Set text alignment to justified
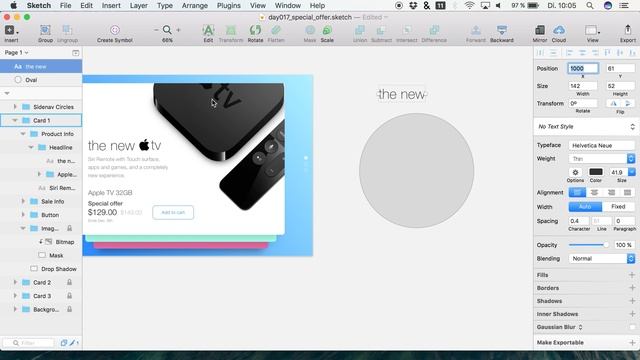The width and height of the screenshot is (640, 360). click(x=627, y=192)
